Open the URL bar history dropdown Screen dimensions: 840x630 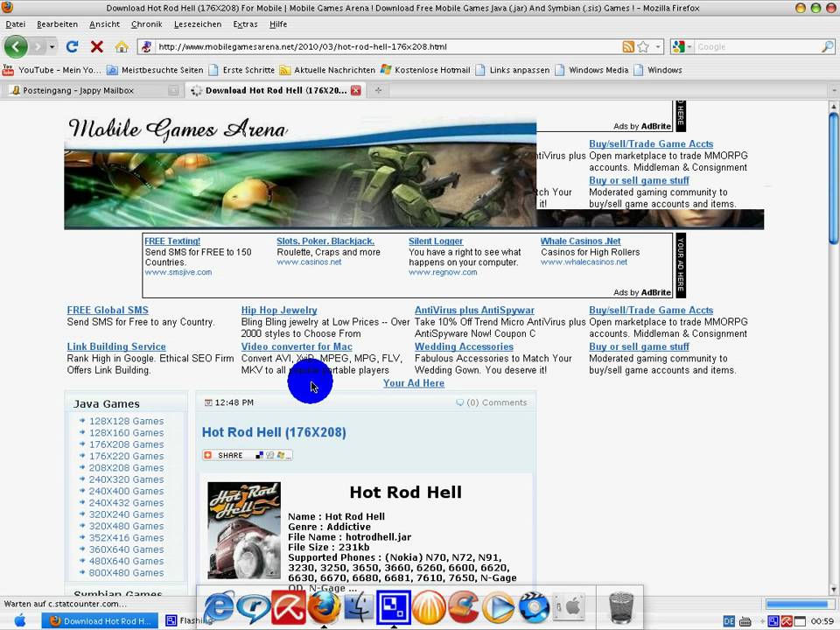pyautogui.click(x=658, y=46)
